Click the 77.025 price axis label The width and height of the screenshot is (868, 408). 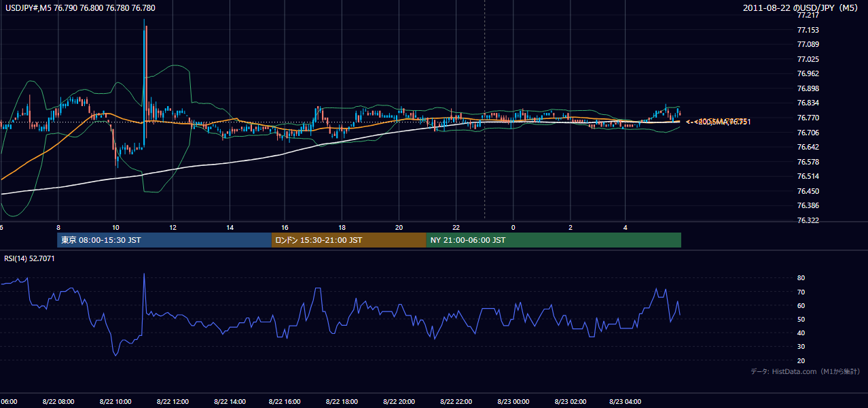[808, 59]
